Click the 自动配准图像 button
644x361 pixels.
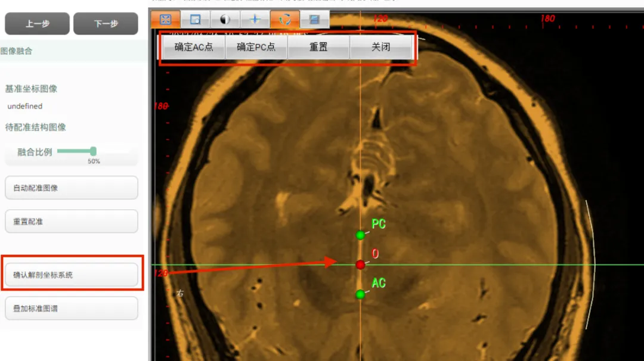point(72,188)
